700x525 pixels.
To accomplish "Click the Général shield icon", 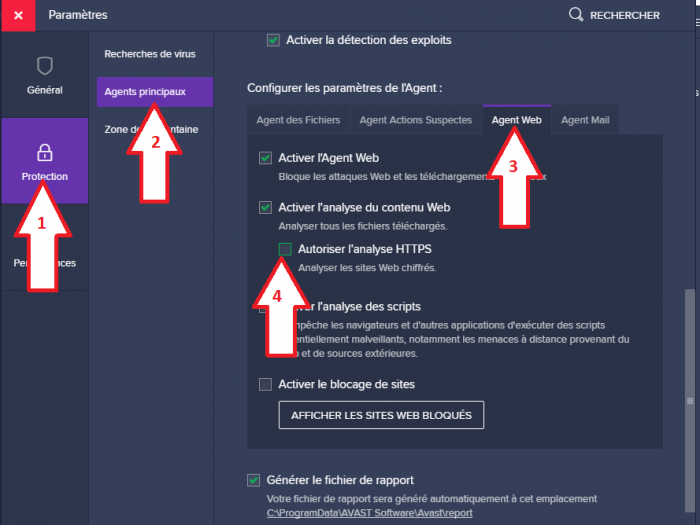I will coord(45,66).
